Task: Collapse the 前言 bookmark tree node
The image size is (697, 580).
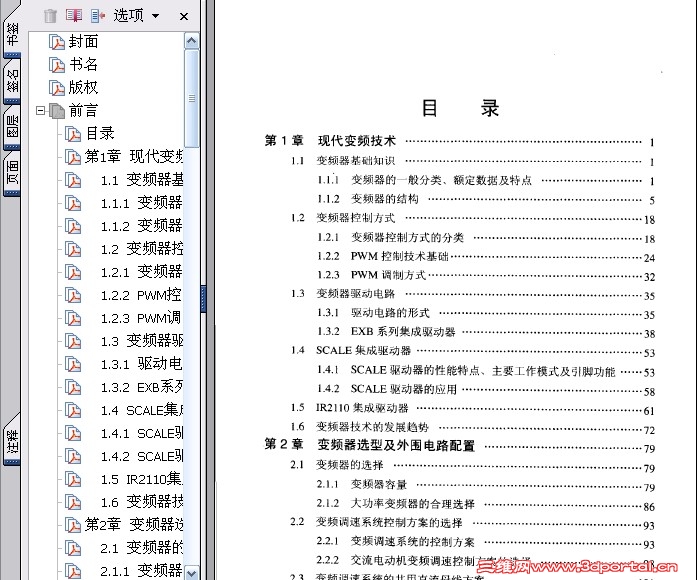Action: click(x=40, y=110)
